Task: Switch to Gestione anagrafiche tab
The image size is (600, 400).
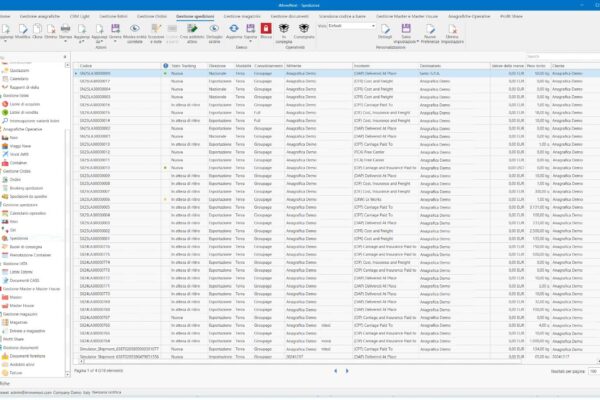Action: click(x=40, y=16)
